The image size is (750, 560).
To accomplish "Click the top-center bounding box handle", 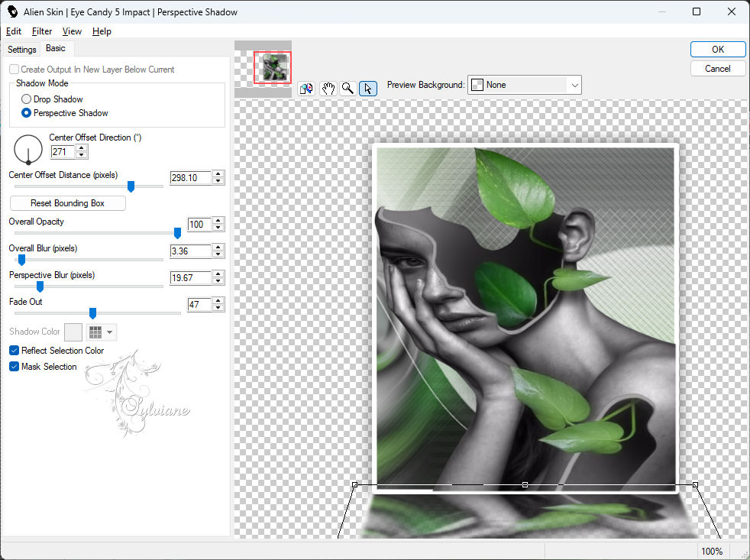I will [x=525, y=485].
